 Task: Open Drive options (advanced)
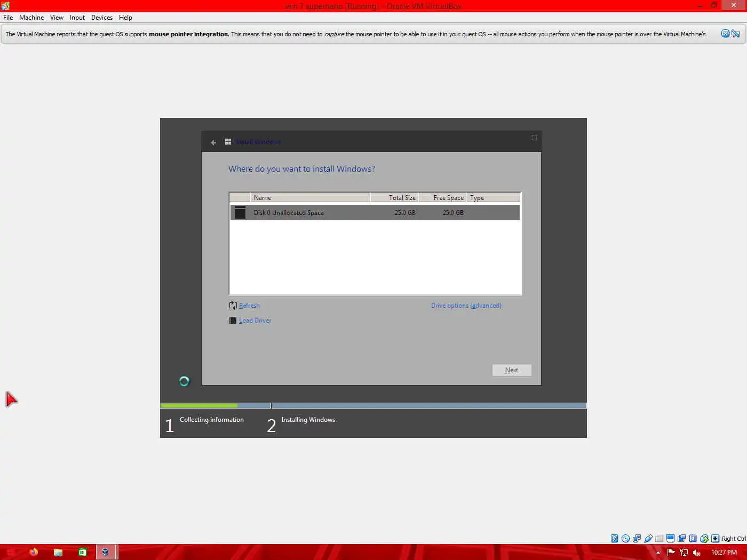click(x=466, y=306)
